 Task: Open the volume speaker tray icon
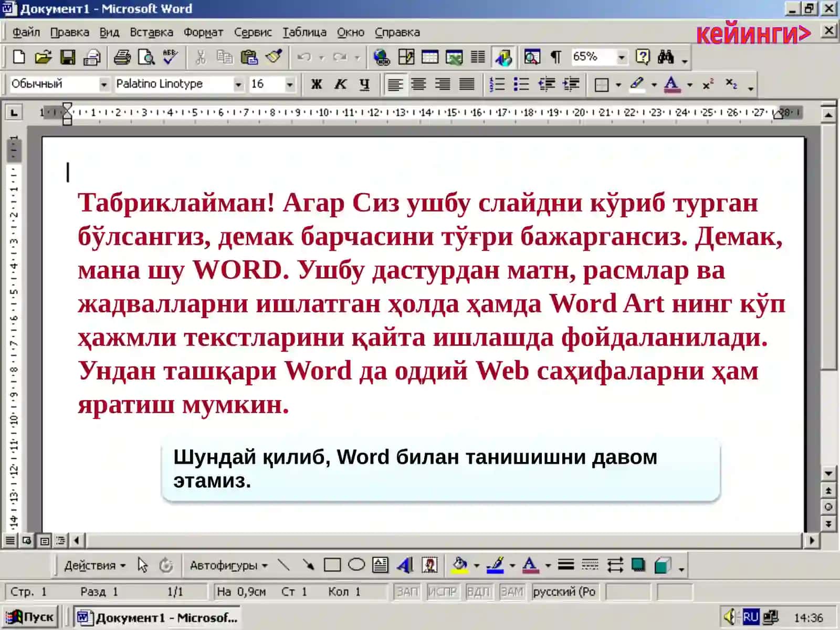pyautogui.click(x=730, y=617)
